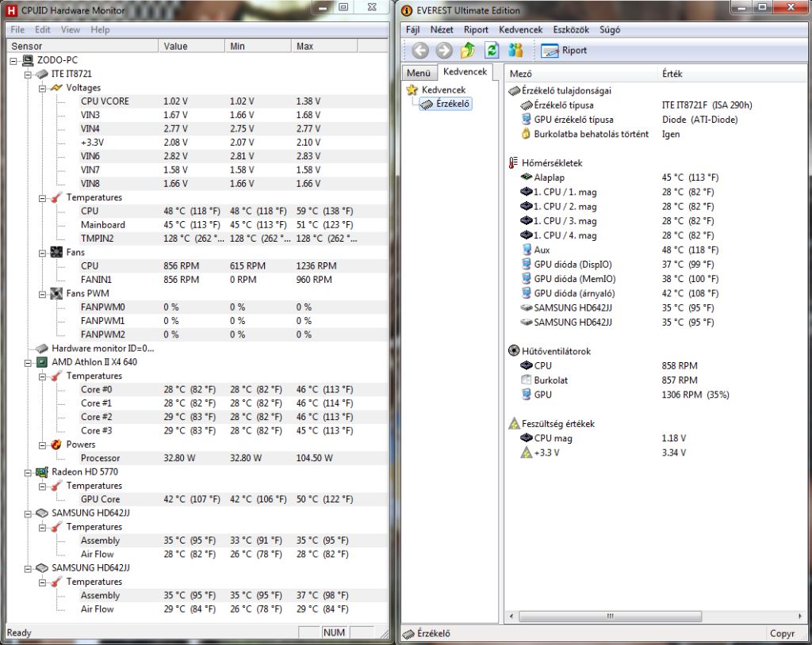Collapse the Fans node under ITE IT8721
Image resolution: width=812 pixels, height=645 pixels.
pyautogui.click(x=43, y=253)
